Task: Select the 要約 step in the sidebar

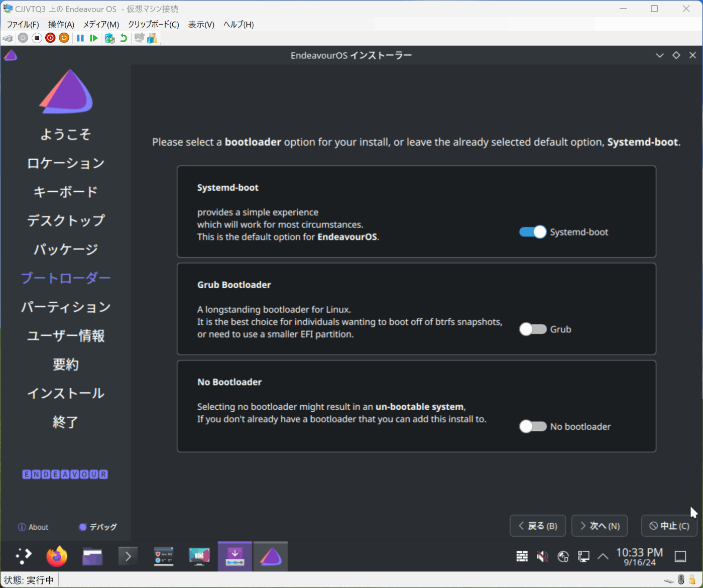Action: tap(66, 365)
